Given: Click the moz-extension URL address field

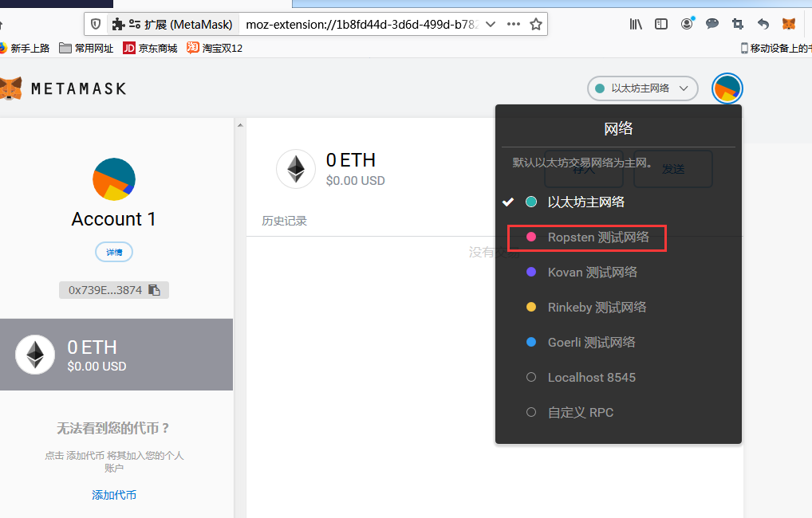Looking at the screenshot, I should coord(361,25).
